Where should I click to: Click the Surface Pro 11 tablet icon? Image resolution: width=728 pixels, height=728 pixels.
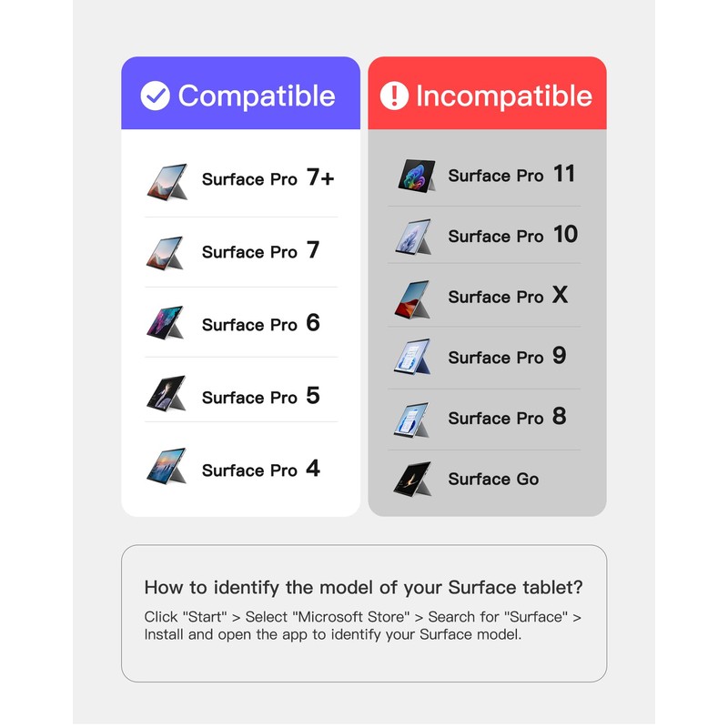click(417, 175)
